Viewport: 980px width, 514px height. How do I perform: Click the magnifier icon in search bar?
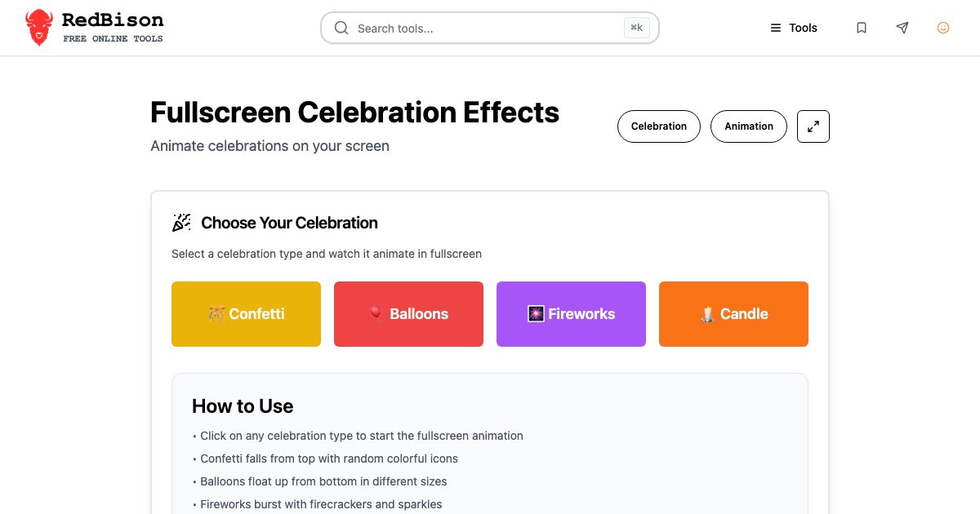click(x=341, y=28)
